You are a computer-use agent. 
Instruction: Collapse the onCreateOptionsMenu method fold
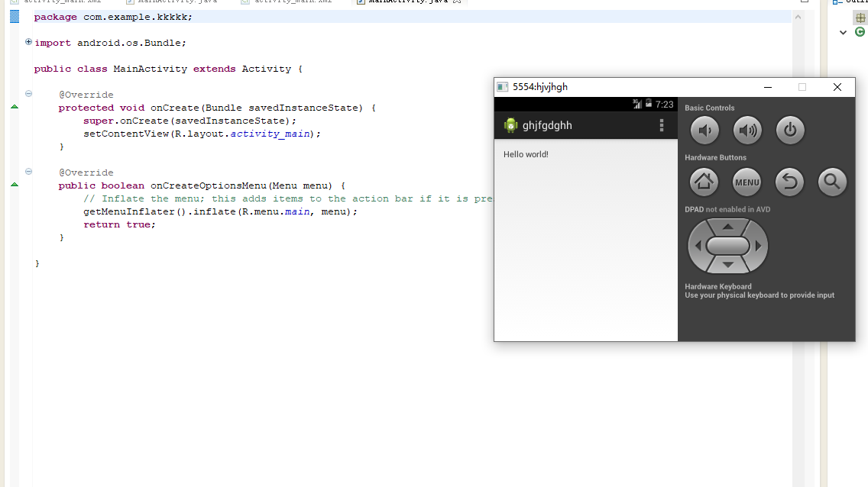(28, 172)
